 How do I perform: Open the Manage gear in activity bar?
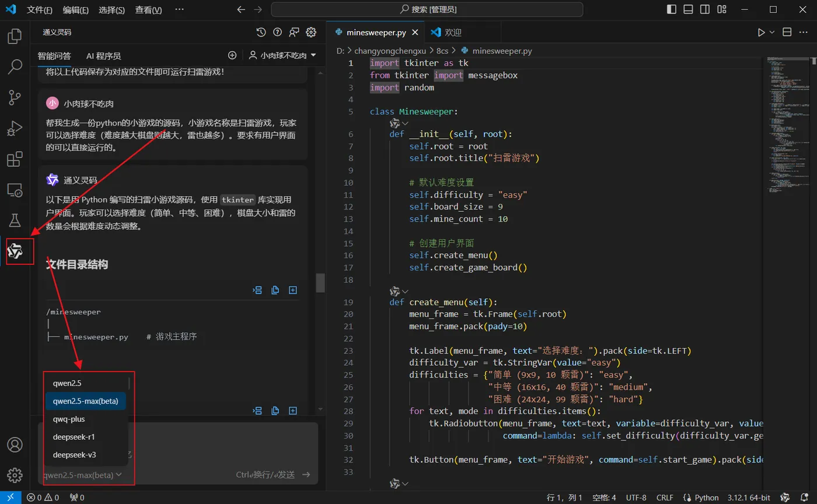coord(15,474)
